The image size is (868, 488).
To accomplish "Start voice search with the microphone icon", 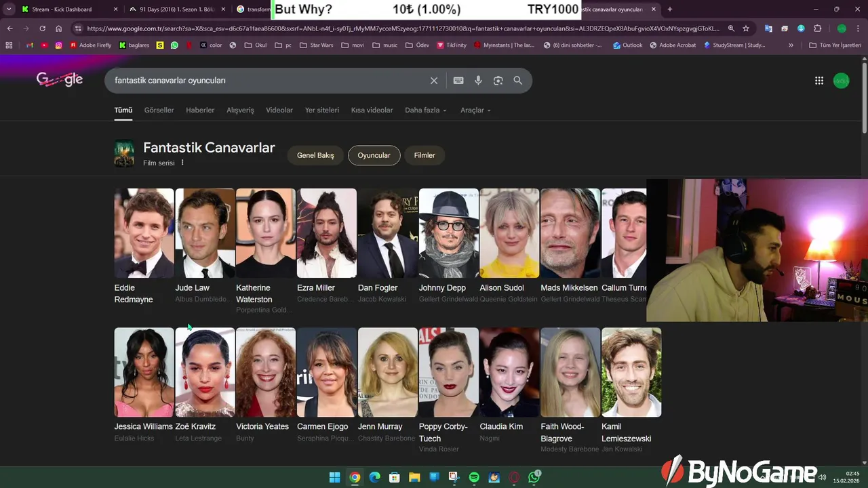I will 478,81.
